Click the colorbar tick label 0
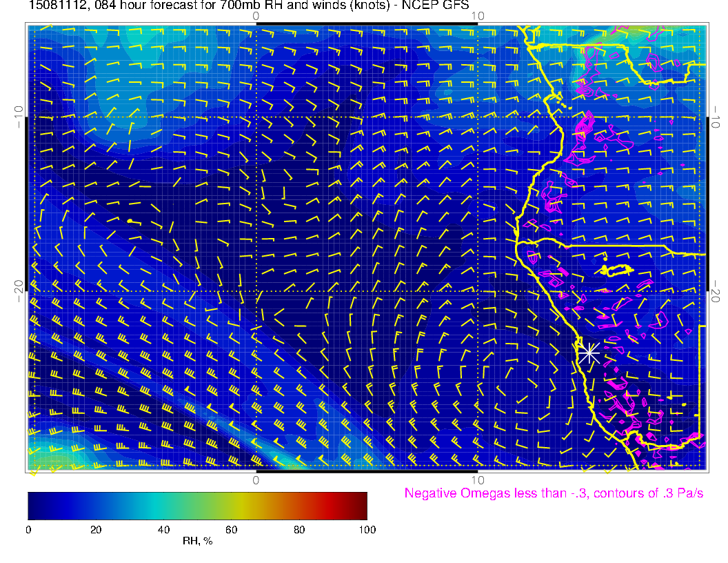728x563 pixels. tap(28, 530)
